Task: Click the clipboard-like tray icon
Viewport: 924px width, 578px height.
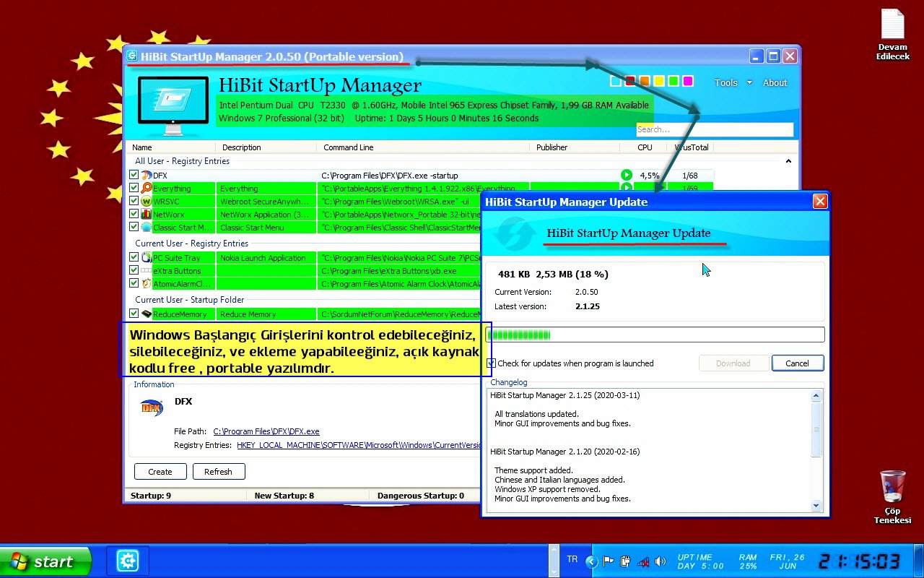Action: pos(625,561)
